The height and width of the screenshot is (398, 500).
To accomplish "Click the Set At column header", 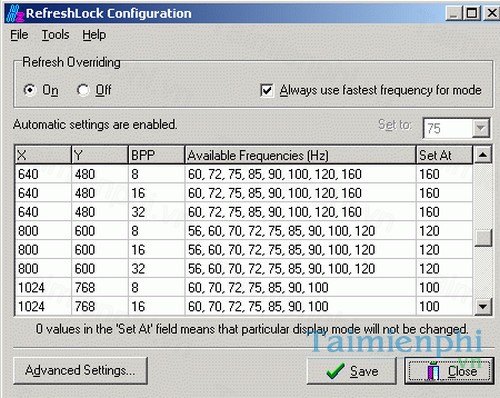I will click(x=444, y=155).
